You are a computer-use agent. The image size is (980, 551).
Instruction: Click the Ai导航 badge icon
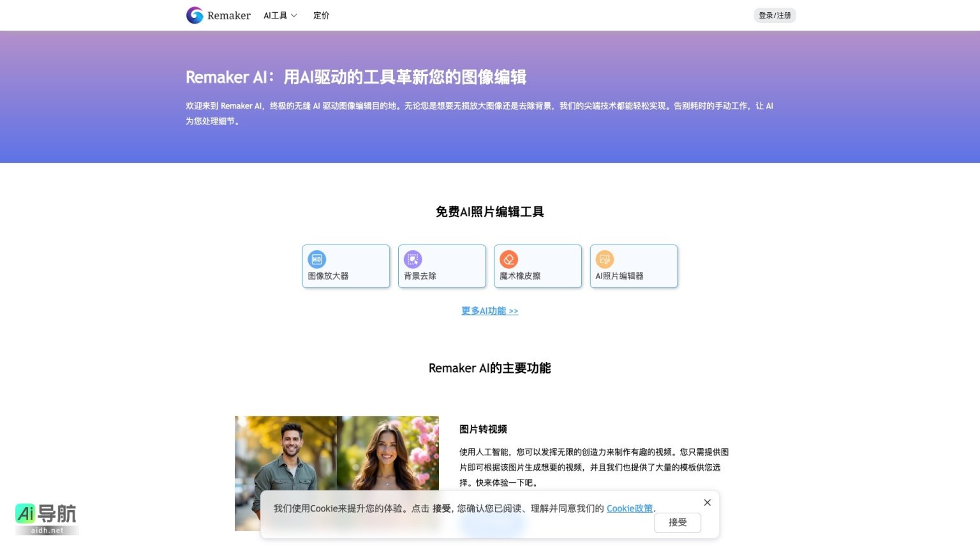pyautogui.click(x=45, y=517)
